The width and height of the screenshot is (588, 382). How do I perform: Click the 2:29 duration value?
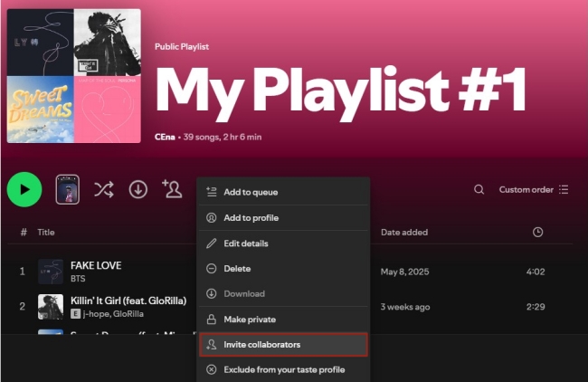click(536, 307)
